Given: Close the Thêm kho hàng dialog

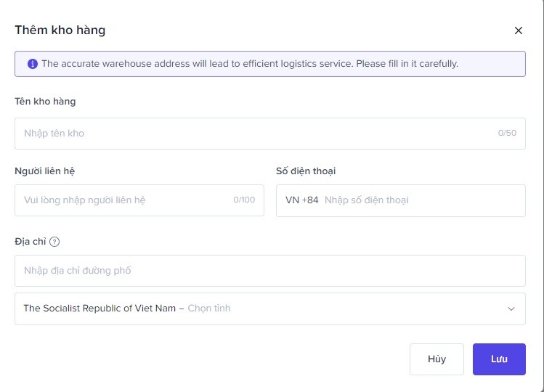Looking at the screenshot, I should coord(518,30).
